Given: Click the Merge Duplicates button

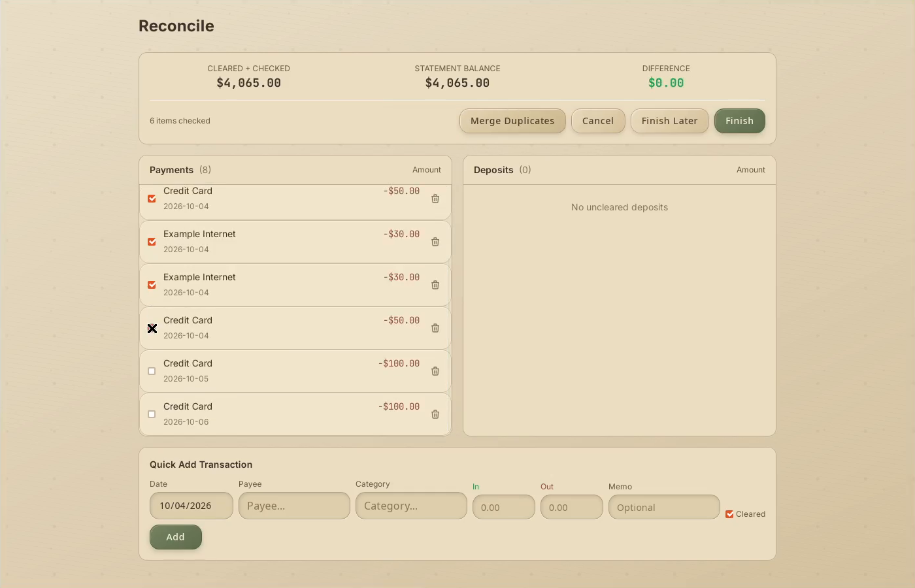Looking at the screenshot, I should 512,121.
